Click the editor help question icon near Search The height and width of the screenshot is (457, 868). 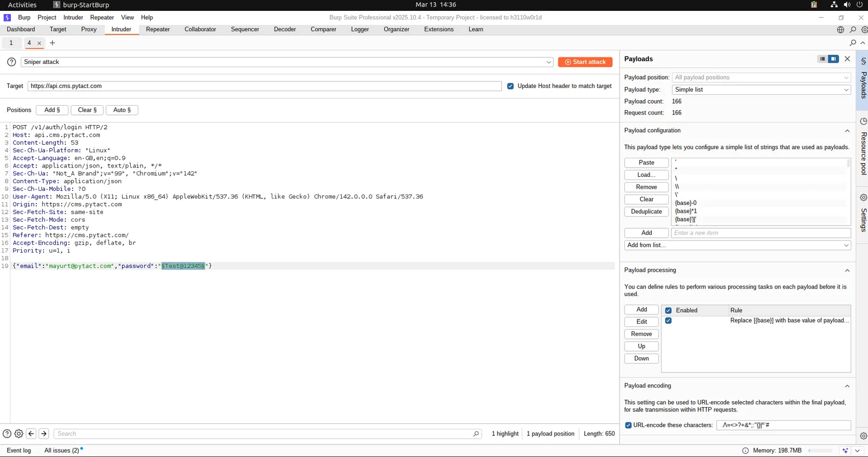pyautogui.click(x=7, y=434)
